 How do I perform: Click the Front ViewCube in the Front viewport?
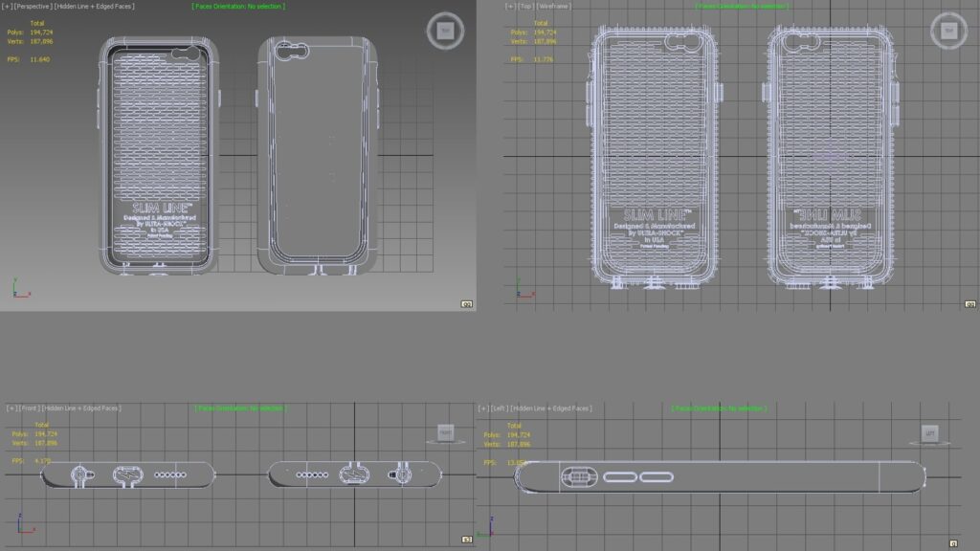click(x=445, y=433)
